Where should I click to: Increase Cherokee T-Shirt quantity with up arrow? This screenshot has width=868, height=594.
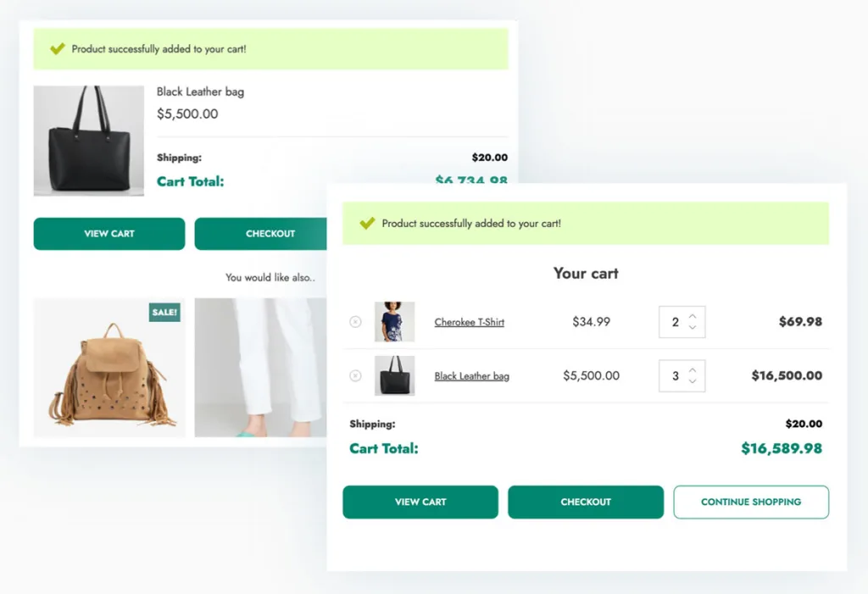693,317
